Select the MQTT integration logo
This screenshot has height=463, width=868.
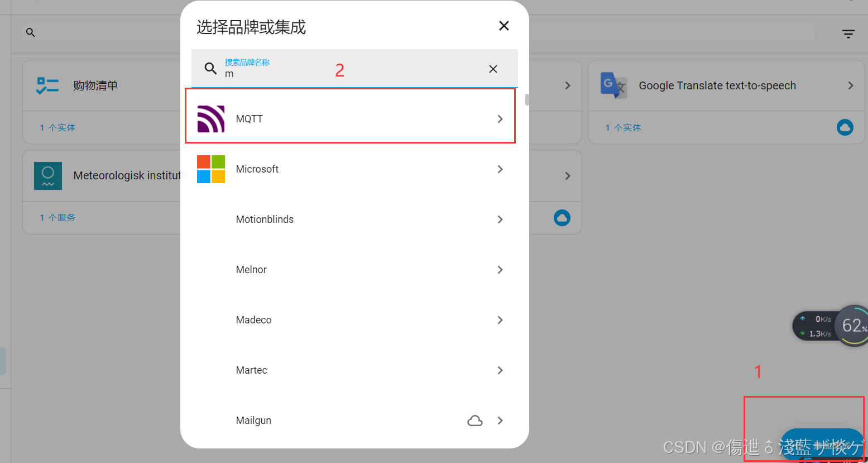pos(211,118)
